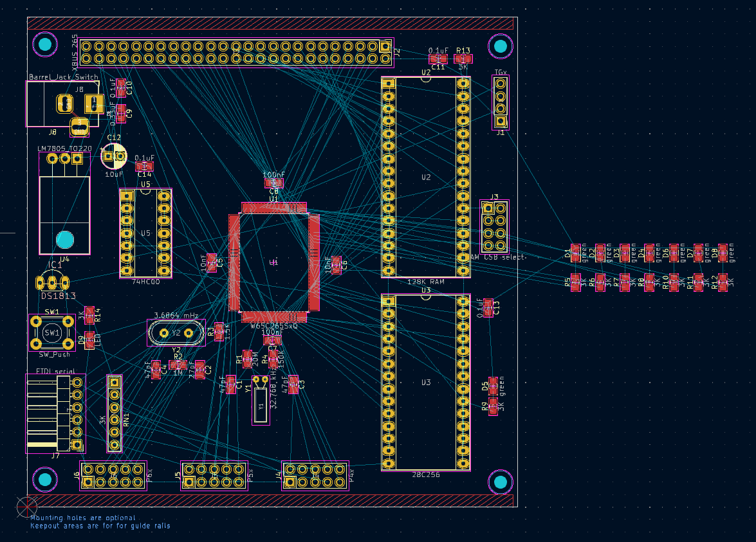The height and width of the screenshot is (542, 756).
Task: Select the 28C256 EEPROM footprint U3
Action: click(425, 383)
